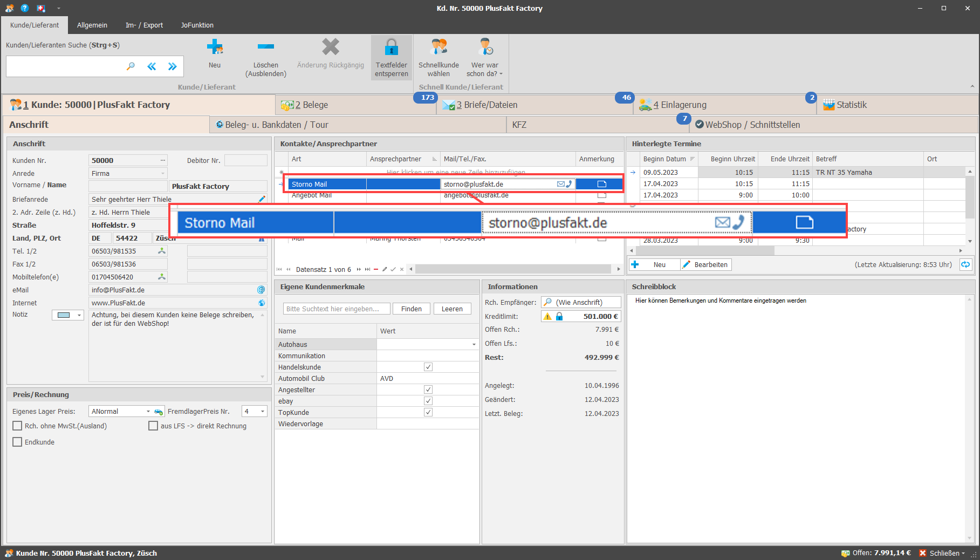Click the Löschen (Ausblenden) minus icon
Screen dimensions: 980x560
coord(266,47)
